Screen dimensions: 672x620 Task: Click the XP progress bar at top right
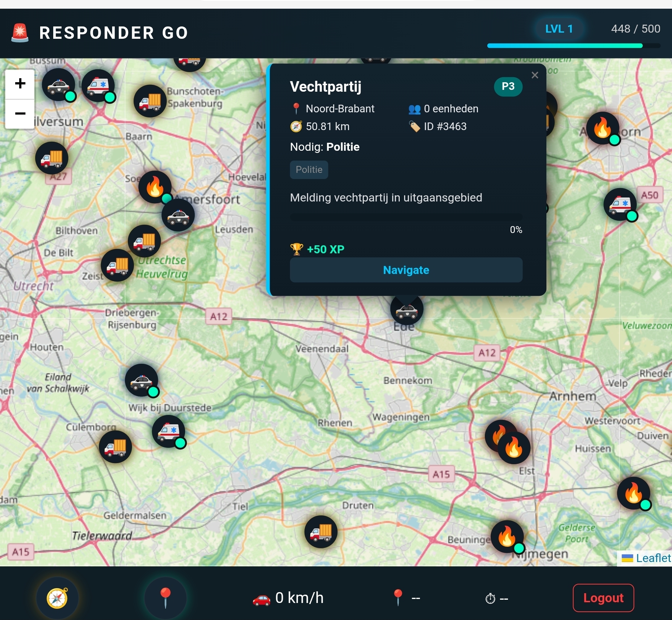[x=565, y=46]
